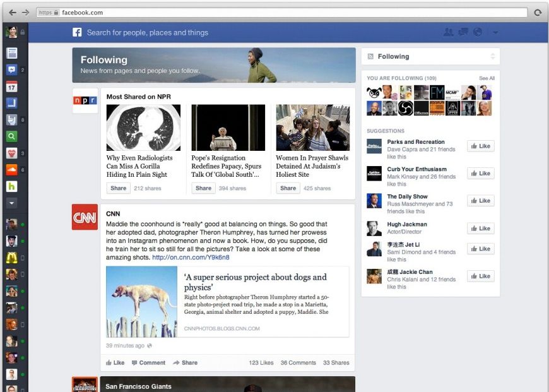Open the green magnifier search app icon

pyautogui.click(x=12, y=136)
